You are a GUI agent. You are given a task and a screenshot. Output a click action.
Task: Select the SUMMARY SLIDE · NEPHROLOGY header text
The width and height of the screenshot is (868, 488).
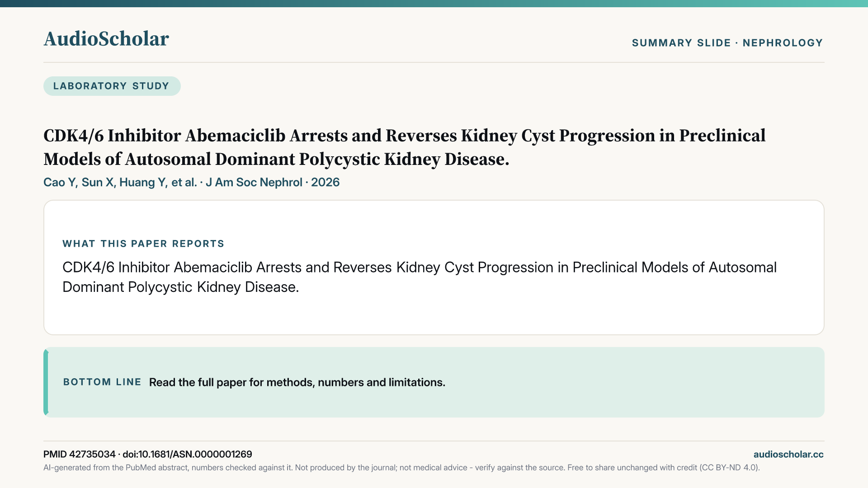click(727, 43)
